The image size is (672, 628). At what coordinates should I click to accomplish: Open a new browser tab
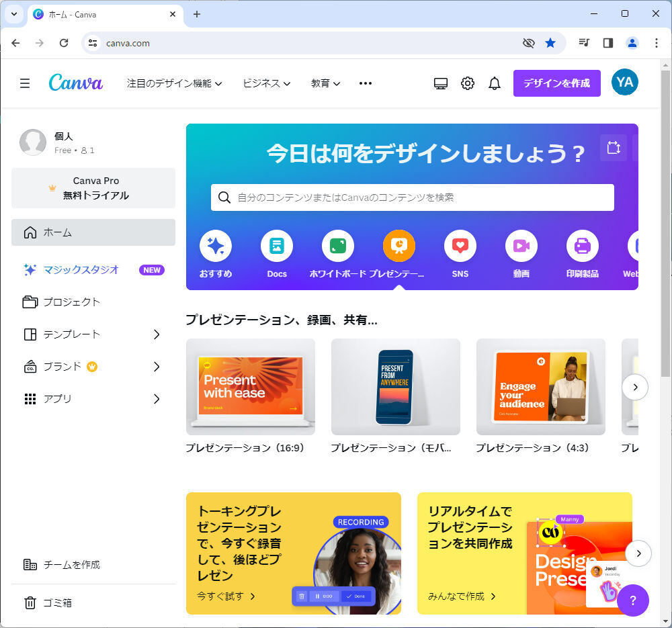click(197, 14)
